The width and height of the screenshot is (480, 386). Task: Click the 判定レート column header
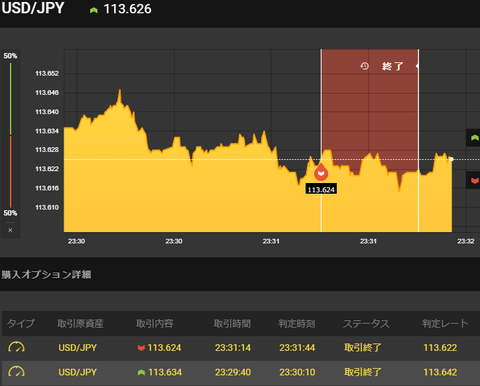pyautogui.click(x=445, y=323)
